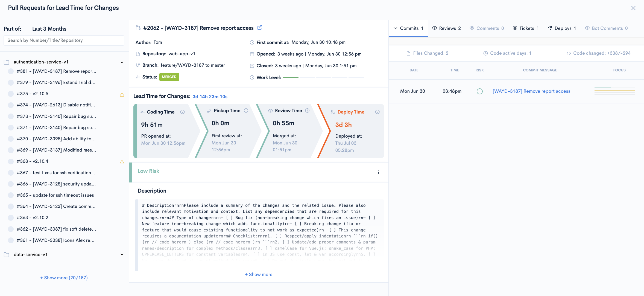The image size is (644, 296).
Task: Click the commit risk circle indicator
Action: (480, 91)
